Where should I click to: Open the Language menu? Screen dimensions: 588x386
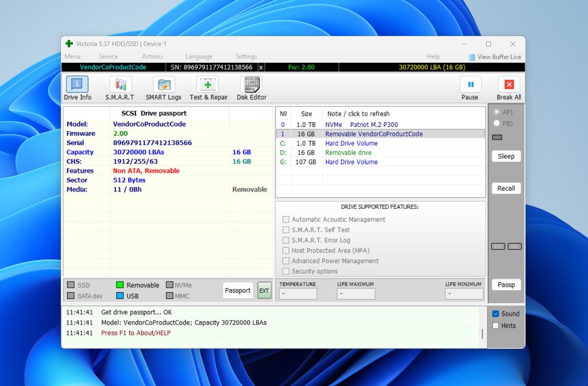pos(199,56)
